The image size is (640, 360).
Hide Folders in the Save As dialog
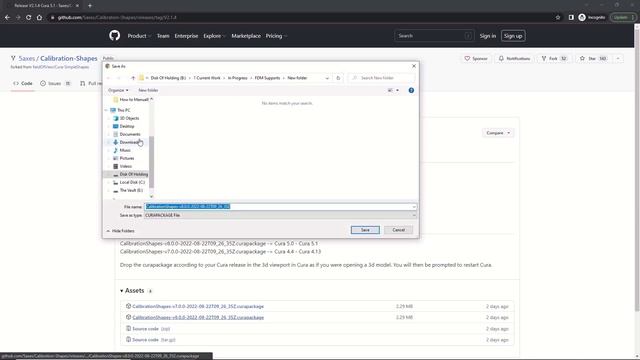click(x=120, y=231)
